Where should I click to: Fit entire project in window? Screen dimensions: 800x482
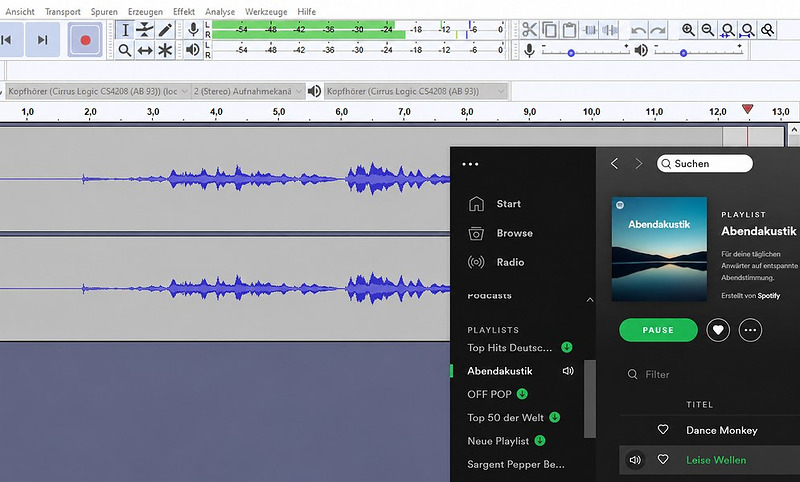point(747,30)
